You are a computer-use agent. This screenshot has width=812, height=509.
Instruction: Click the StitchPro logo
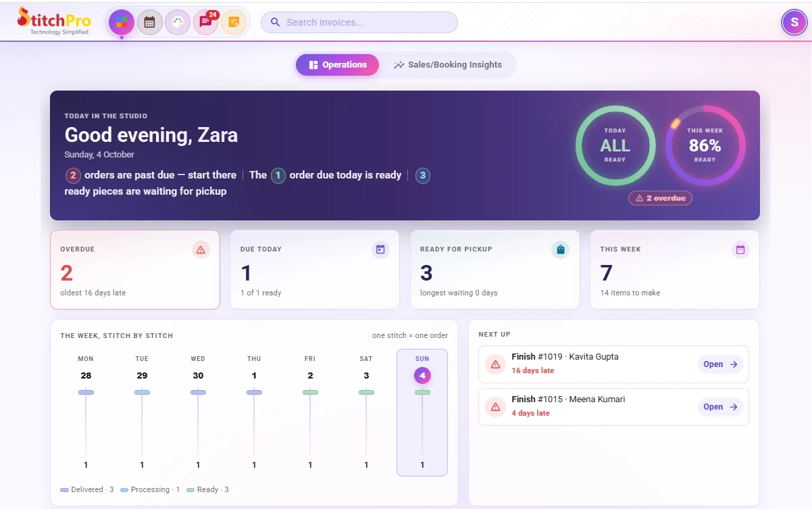pyautogui.click(x=54, y=21)
